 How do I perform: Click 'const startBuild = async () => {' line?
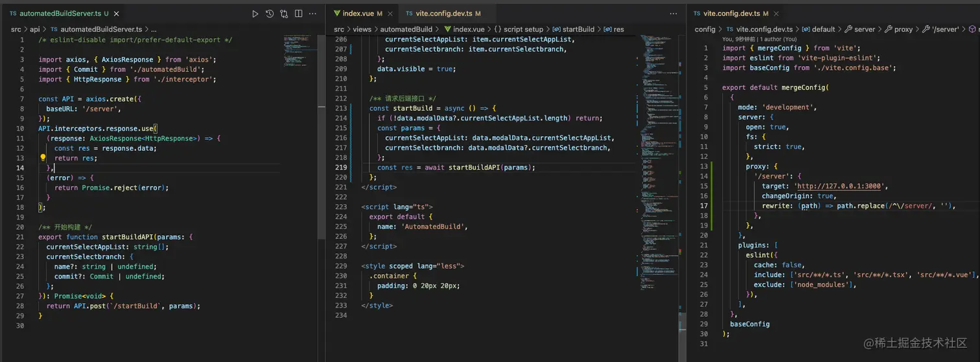point(432,108)
